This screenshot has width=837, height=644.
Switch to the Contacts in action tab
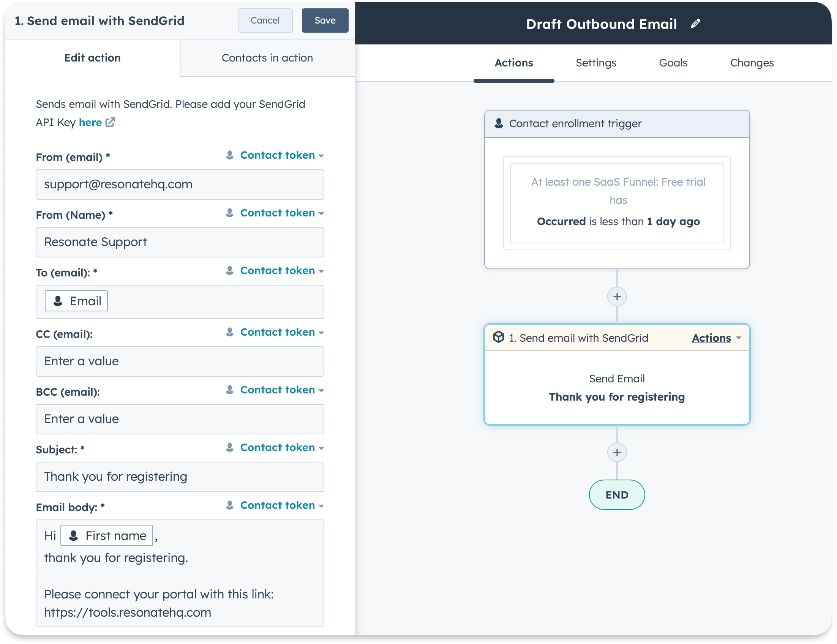pyautogui.click(x=267, y=57)
